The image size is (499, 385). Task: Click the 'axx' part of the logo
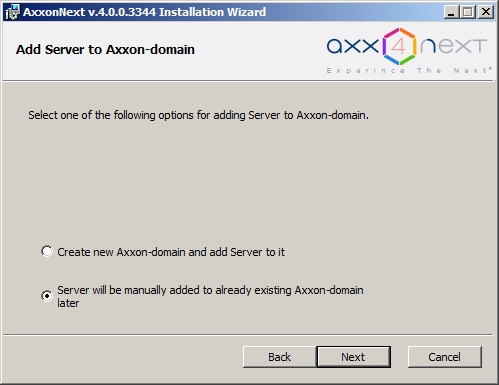pos(353,46)
